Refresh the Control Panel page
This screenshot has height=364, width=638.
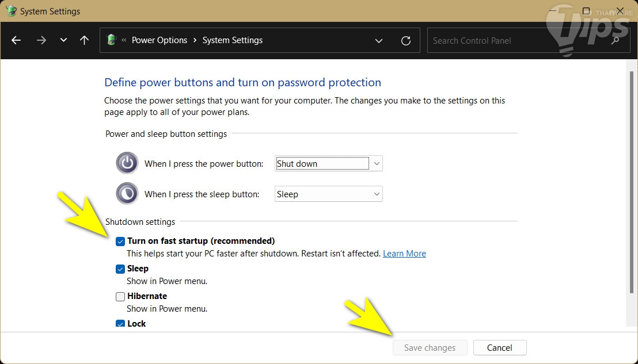[406, 40]
